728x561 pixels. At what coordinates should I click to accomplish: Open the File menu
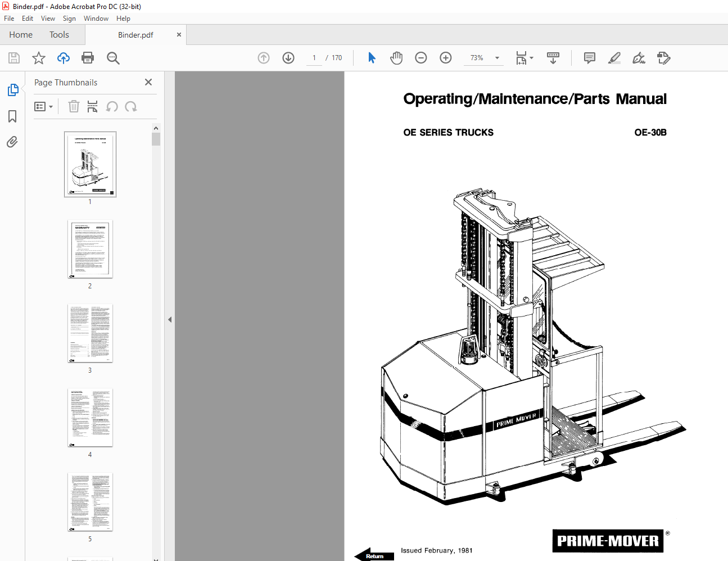click(9, 19)
